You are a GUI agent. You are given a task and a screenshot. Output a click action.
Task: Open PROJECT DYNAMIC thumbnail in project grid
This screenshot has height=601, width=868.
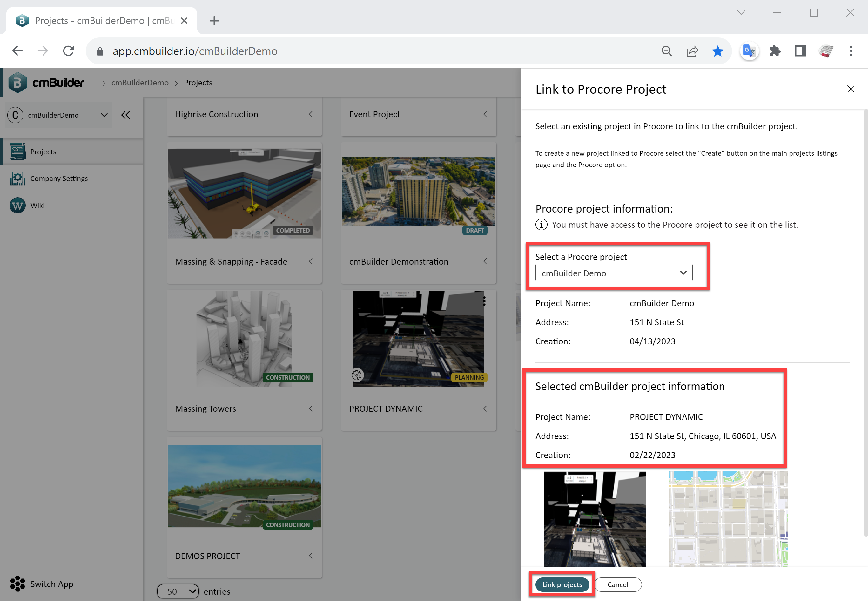tap(418, 339)
